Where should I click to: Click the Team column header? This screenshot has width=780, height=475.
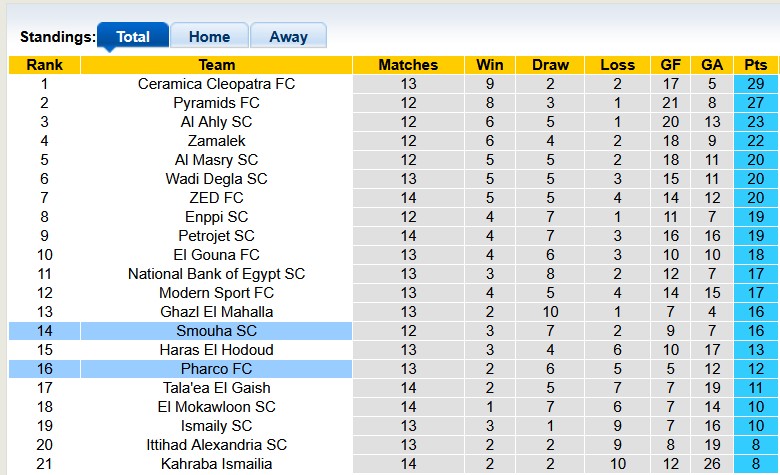click(216, 65)
